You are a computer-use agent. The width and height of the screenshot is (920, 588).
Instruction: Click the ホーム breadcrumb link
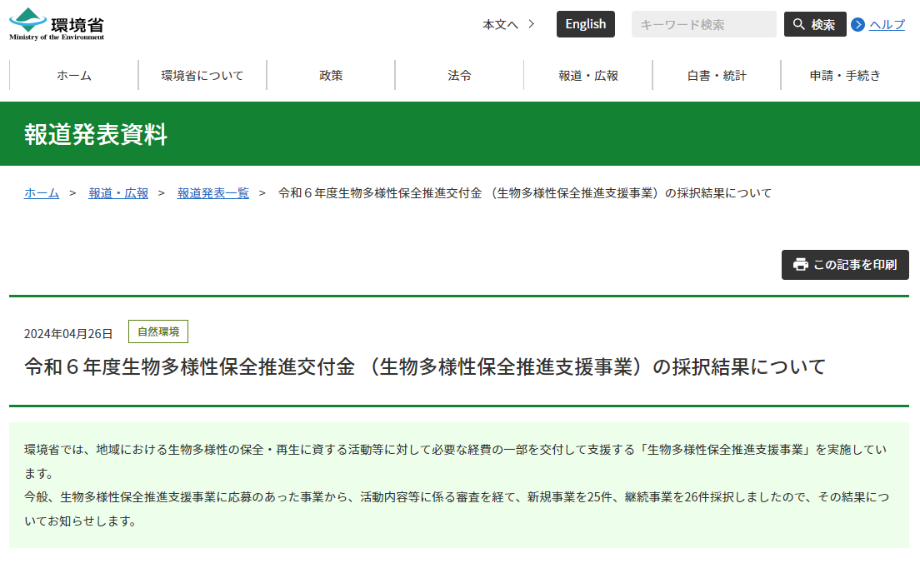click(x=42, y=193)
